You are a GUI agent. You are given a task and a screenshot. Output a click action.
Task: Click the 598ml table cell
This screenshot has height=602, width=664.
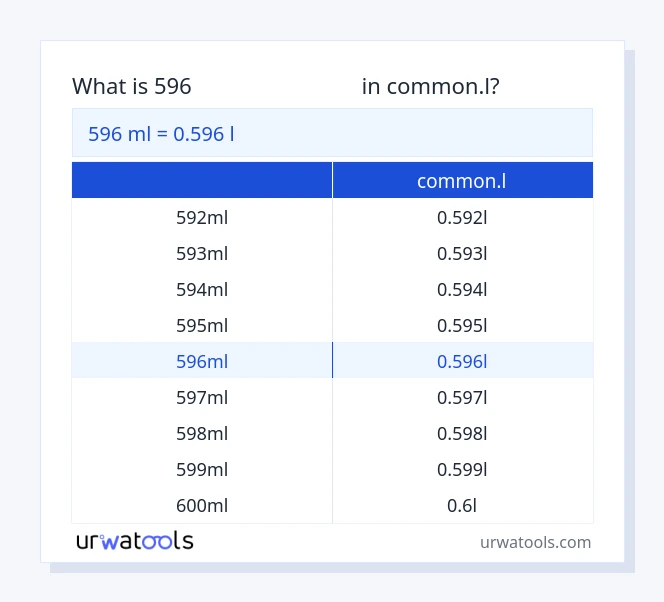click(x=202, y=433)
